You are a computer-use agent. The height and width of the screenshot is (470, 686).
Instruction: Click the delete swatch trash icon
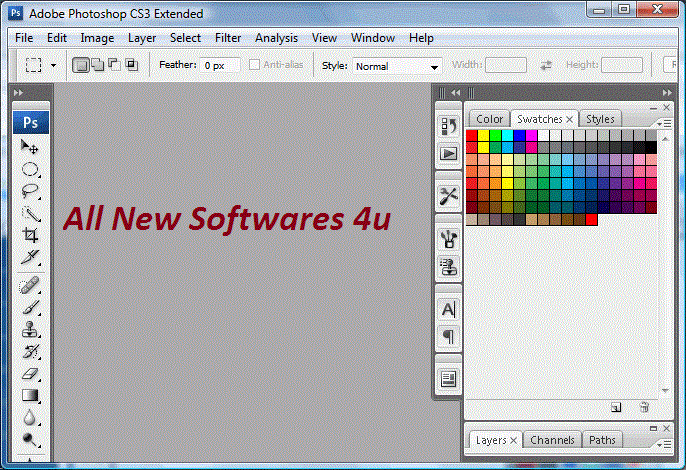tap(644, 407)
